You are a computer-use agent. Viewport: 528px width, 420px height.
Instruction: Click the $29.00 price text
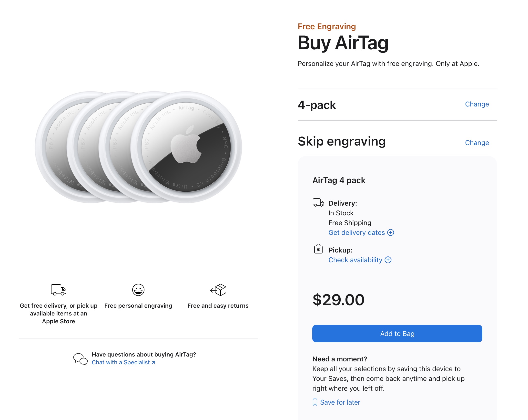[338, 300]
